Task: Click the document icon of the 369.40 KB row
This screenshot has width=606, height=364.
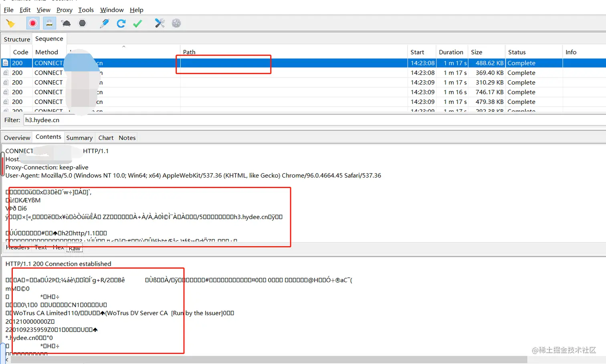Action: click(6, 73)
